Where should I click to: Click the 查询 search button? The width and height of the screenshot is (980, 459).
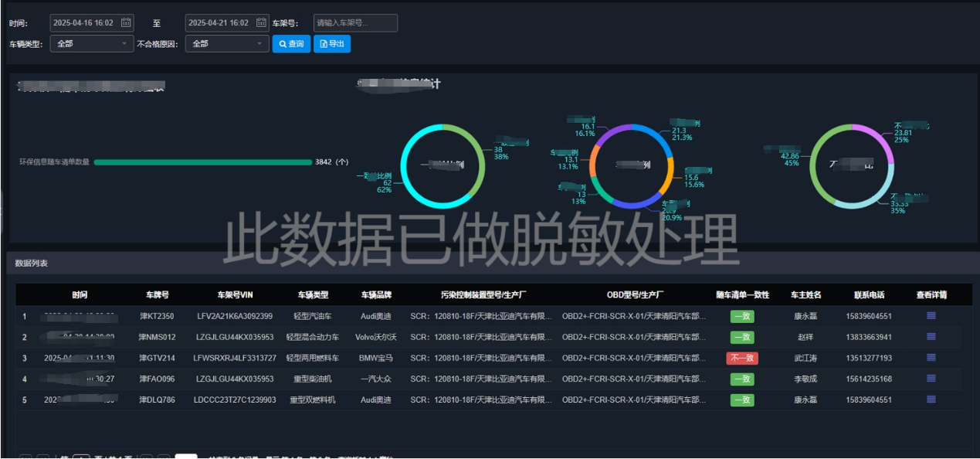coord(291,44)
